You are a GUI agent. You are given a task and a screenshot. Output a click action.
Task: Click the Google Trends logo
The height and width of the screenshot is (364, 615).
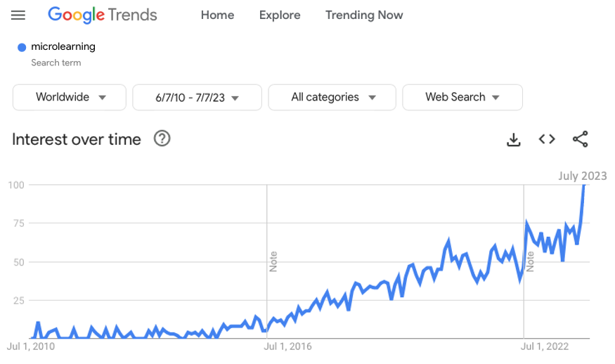[x=103, y=15]
